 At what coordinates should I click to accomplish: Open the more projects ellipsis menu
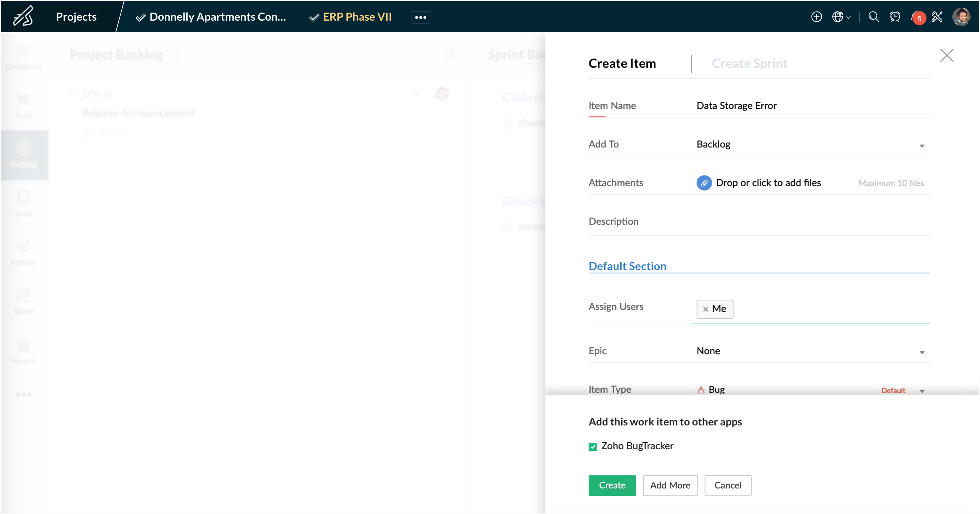[x=420, y=17]
